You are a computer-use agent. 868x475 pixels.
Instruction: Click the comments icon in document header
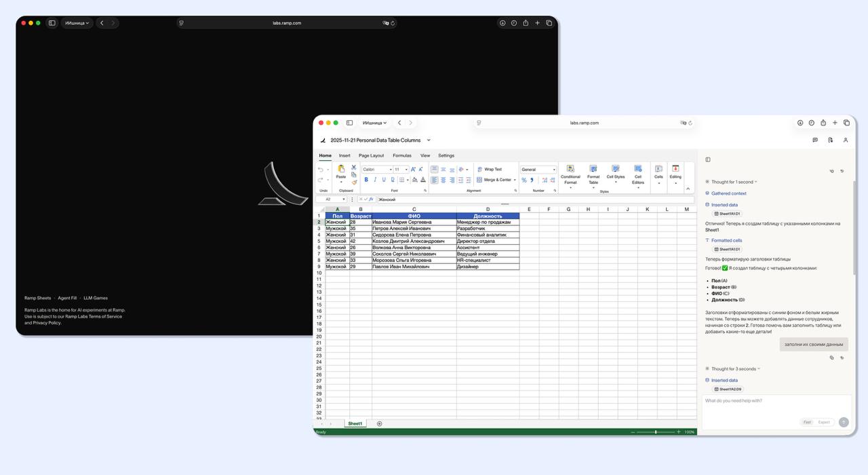(x=815, y=140)
